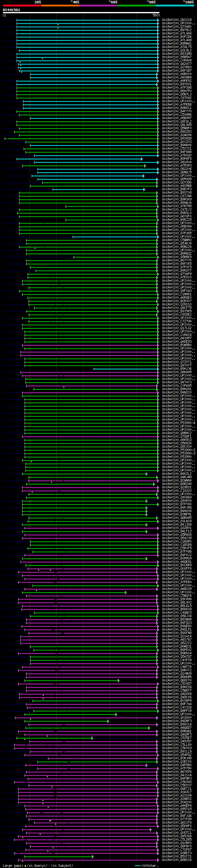Open the UniRef100_Q5R6G8 hit link
The height and width of the screenshot is (868, 197).
[x=177, y=535]
